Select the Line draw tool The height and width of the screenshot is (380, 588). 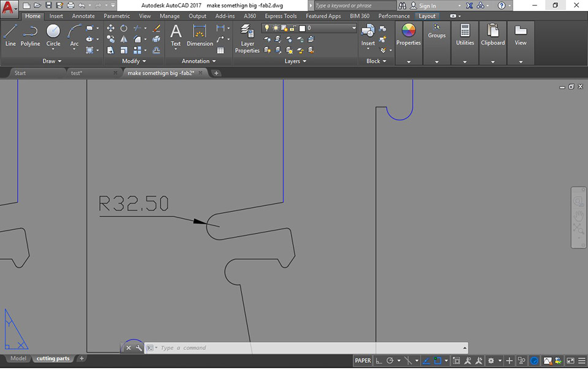[x=10, y=36]
